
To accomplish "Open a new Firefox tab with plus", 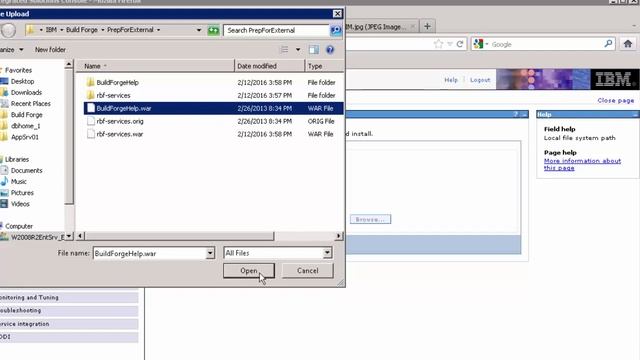I will [427, 27].
